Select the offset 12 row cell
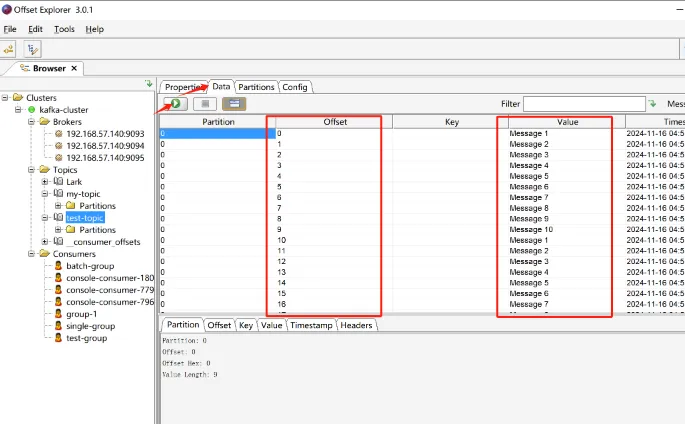The image size is (685, 424). tap(334, 261)
